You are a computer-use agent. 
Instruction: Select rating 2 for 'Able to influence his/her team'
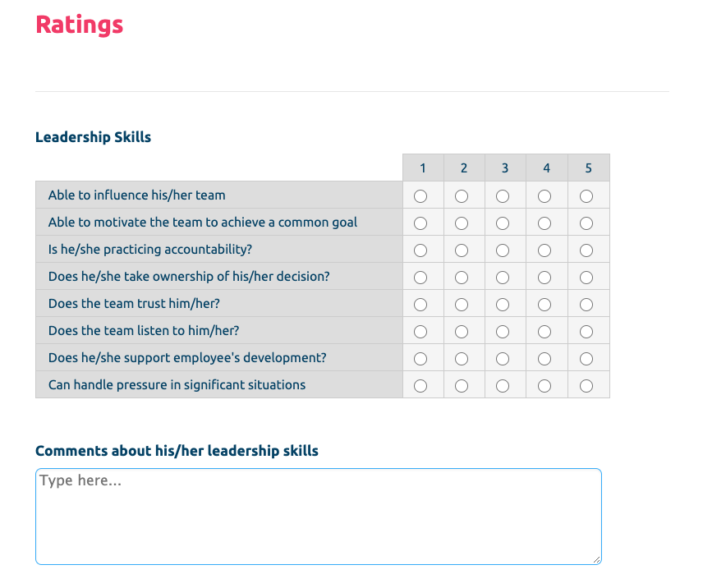point(462,195)
